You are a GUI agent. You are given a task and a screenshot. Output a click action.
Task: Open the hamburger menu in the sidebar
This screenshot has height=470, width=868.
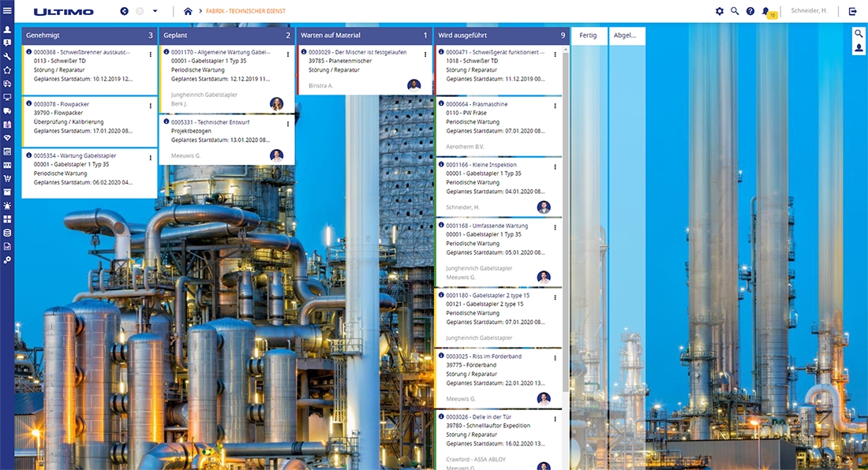coord(7,11)
